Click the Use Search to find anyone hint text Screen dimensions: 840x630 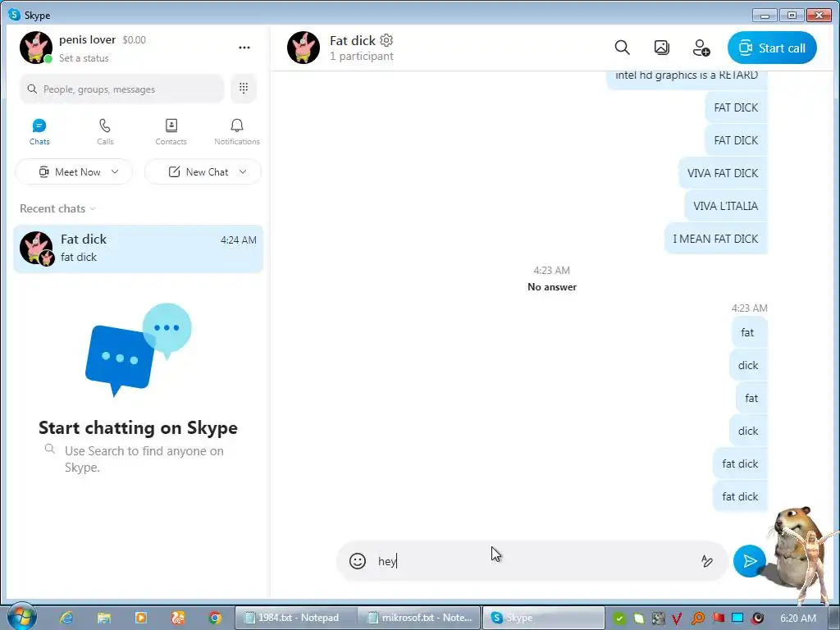(144, 459)
